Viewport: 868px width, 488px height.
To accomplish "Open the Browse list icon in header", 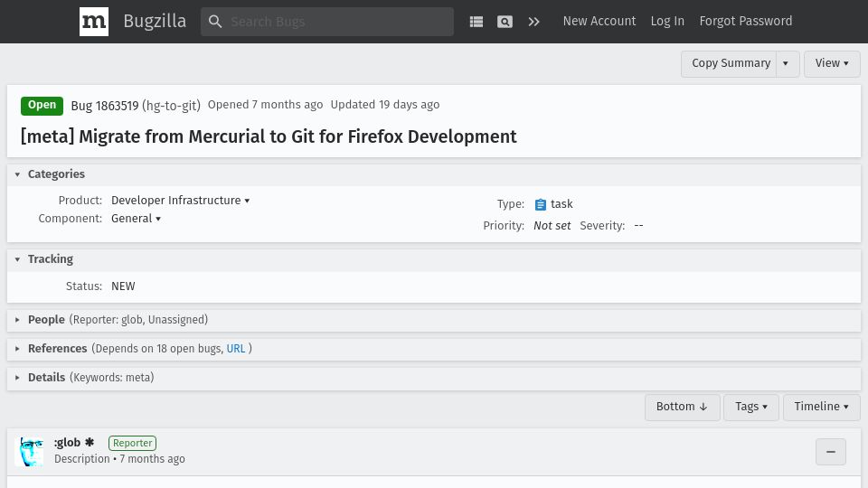I will [476, 22].
